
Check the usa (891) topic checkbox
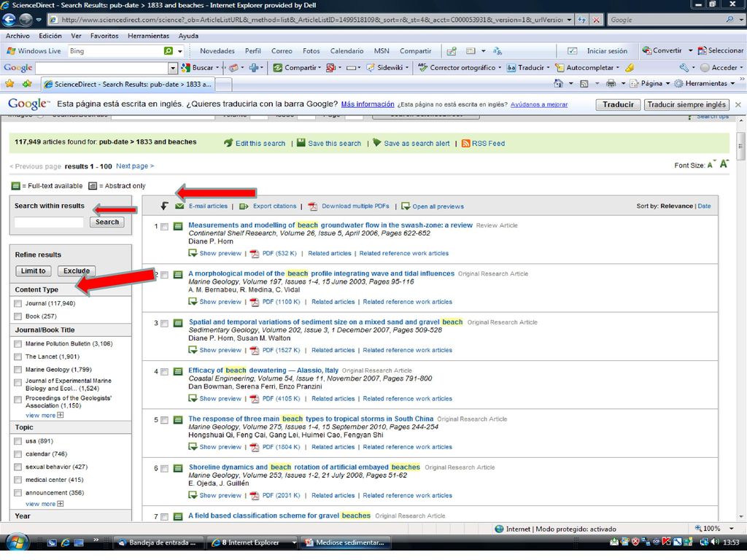point(18,441)
